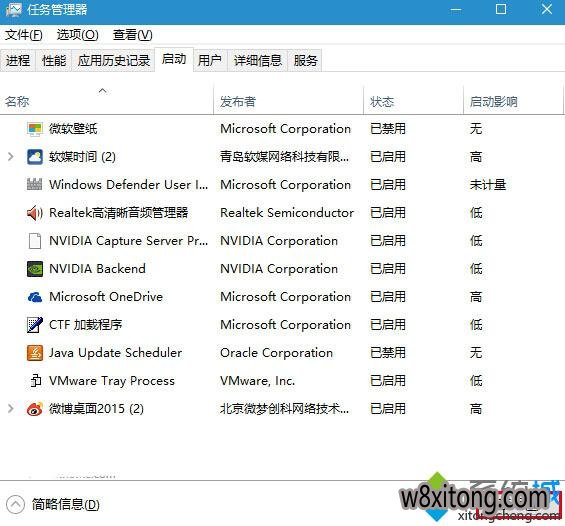Image resolution: width=565 pixels, height=526 pixels.
Task: Open the 选项(O) menu
Action: pos(77,35)
